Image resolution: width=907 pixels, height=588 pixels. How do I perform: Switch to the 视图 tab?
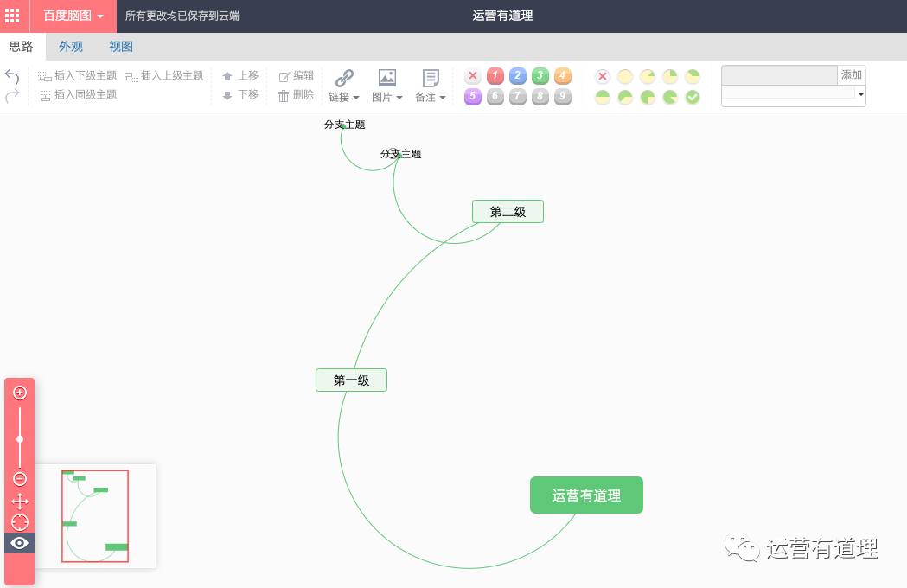coord(121,47)
